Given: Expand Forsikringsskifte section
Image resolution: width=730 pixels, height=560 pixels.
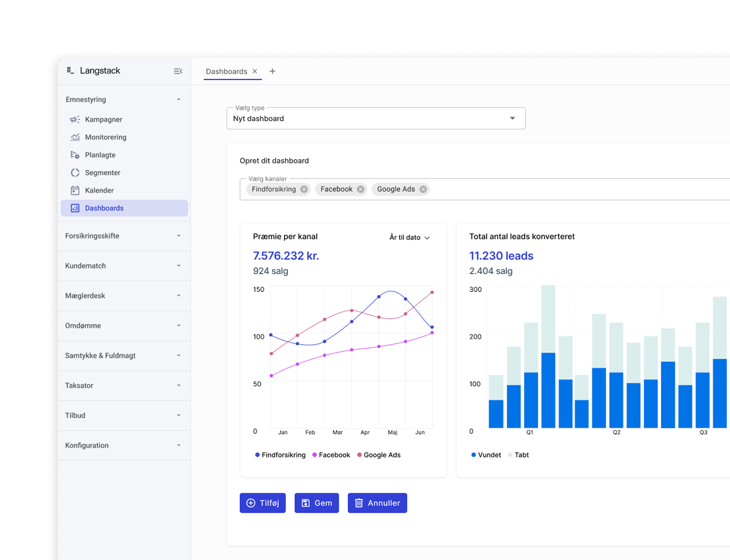Looking at the screenshot, I should pyautogui.click(x=124, y=236).
